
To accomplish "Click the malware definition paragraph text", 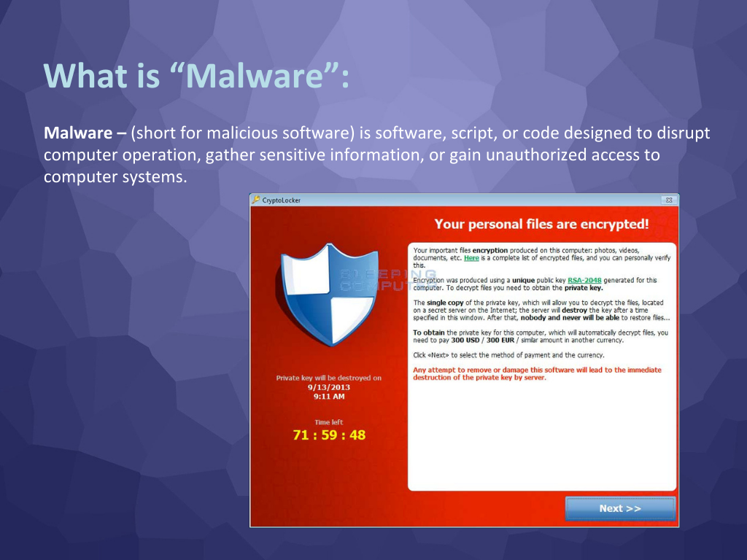I will [x=376, y=155].
